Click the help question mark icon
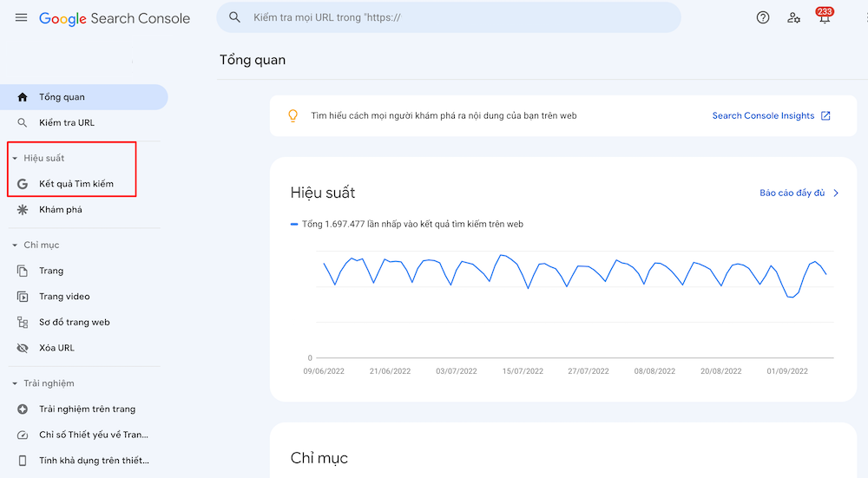 763,17
